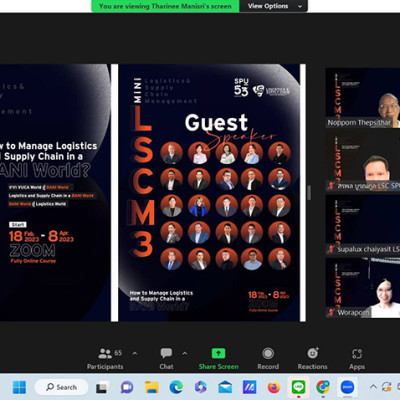Launch Firefox from the taskbar
Viewport: 400px width, 400px height.
click(x=274, y=387)
